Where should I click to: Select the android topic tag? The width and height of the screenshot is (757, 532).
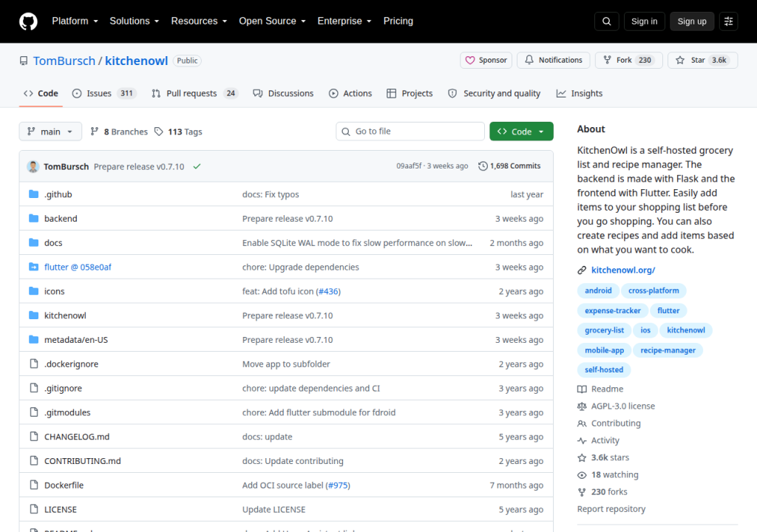[x=598, y=290]
